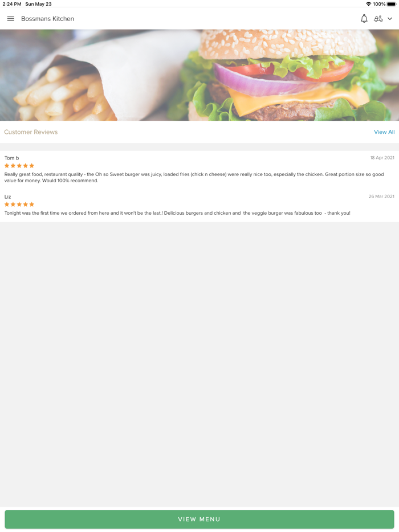Tap the Wi-Fi status icon
399x532 pixels.
368,4
